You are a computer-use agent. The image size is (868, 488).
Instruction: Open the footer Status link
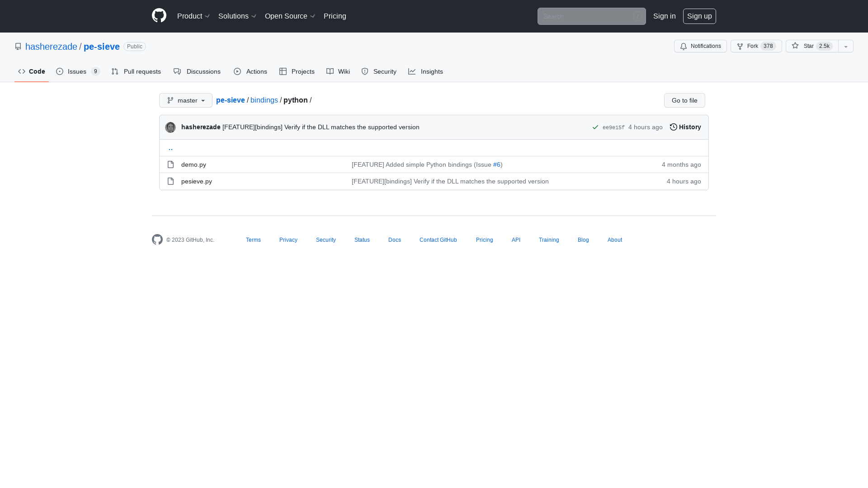(362, 240)
